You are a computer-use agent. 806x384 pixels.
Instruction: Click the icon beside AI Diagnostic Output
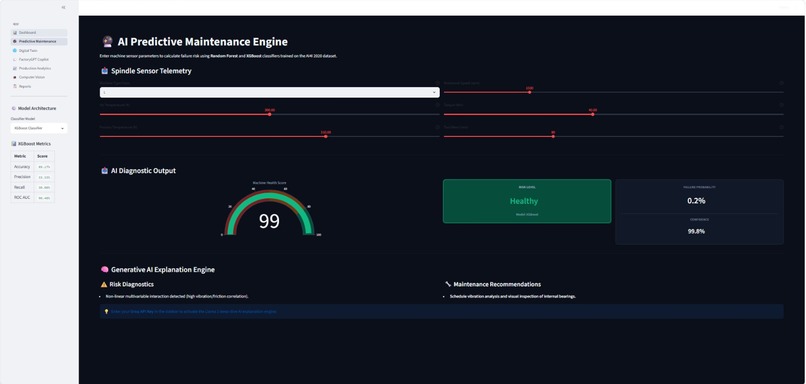[x=104, y=171]
